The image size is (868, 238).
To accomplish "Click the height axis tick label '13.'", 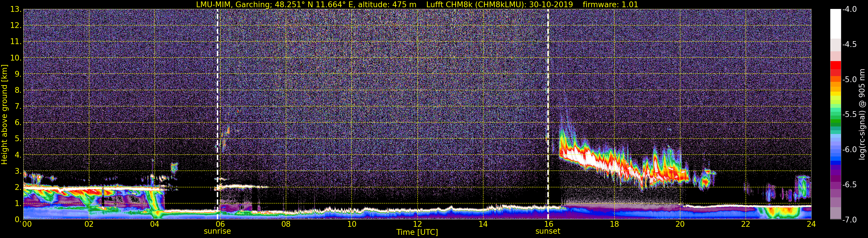I will [x=16, y=9].
